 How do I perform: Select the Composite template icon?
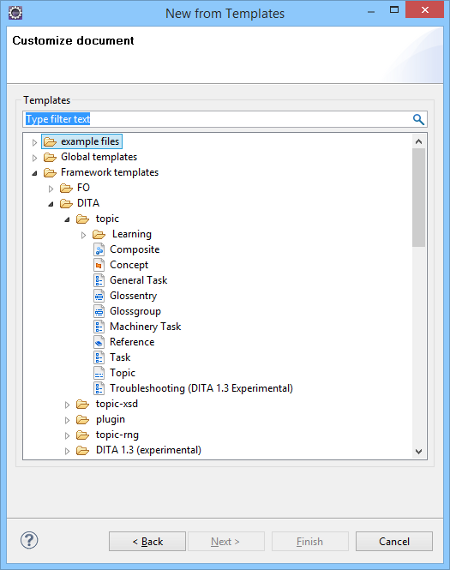coord(99,250)
